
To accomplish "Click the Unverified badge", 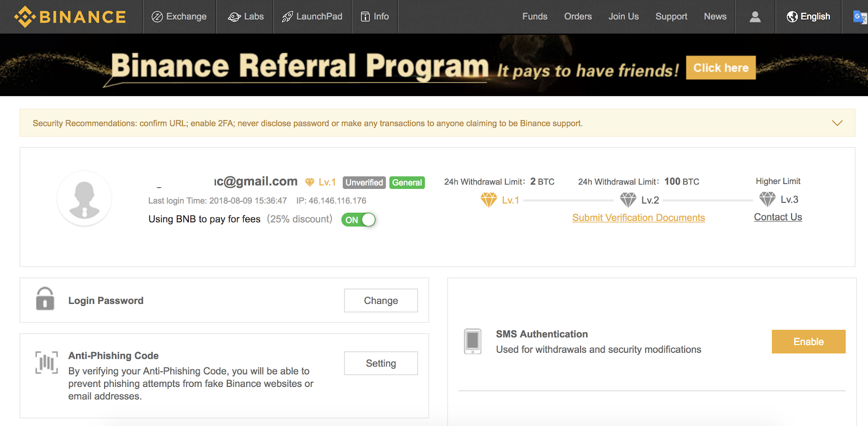I will (365, 183).
